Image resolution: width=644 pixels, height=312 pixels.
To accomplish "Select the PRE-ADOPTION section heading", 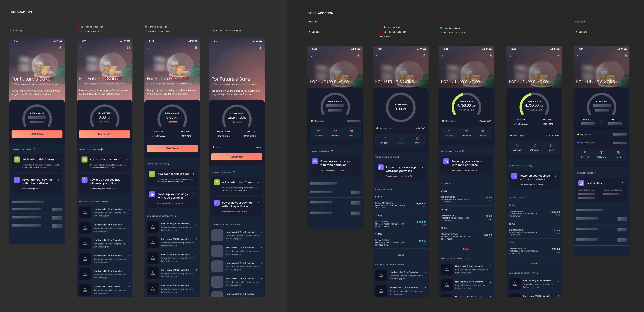I will pos(21,12).
